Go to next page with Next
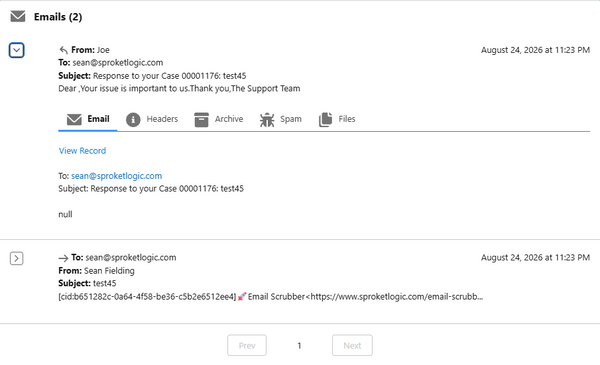This screenshot has height=365, width=600. [x=352, y=345]
